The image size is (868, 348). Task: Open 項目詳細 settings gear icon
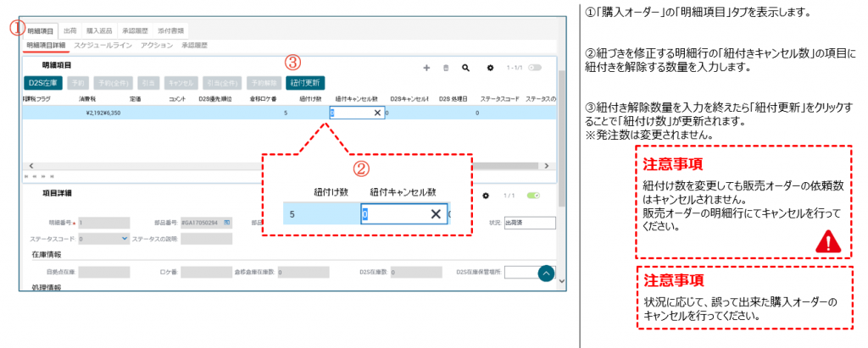point(486,195)
